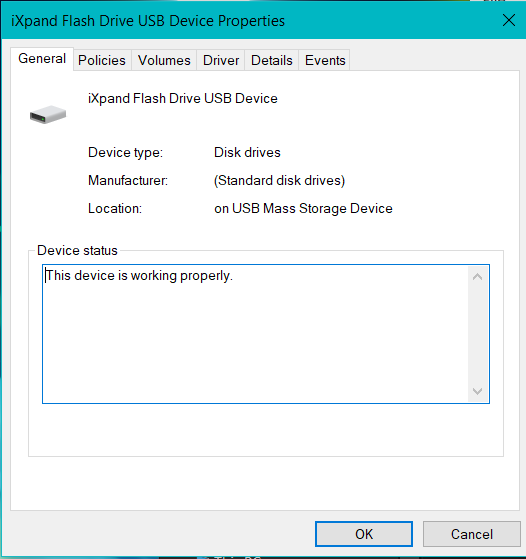
Task: Click the 'on USB Mass Storage Device' location value
Action: (x=303, y=209)
